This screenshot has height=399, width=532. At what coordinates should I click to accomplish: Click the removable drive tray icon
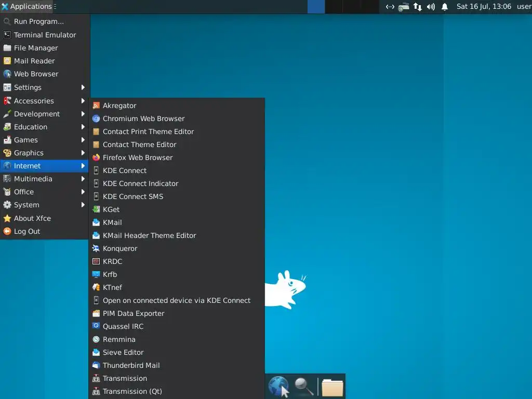coord(404,7)
